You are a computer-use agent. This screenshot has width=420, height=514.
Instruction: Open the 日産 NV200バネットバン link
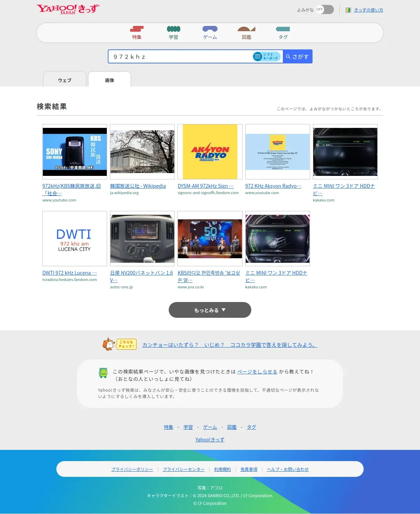tap(141, 276)
